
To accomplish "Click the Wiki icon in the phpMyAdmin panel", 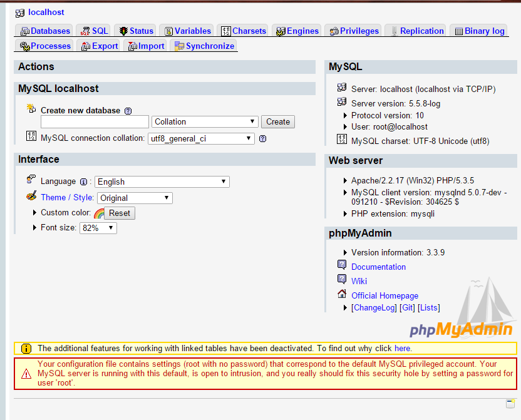I will (x=342, y=280).
